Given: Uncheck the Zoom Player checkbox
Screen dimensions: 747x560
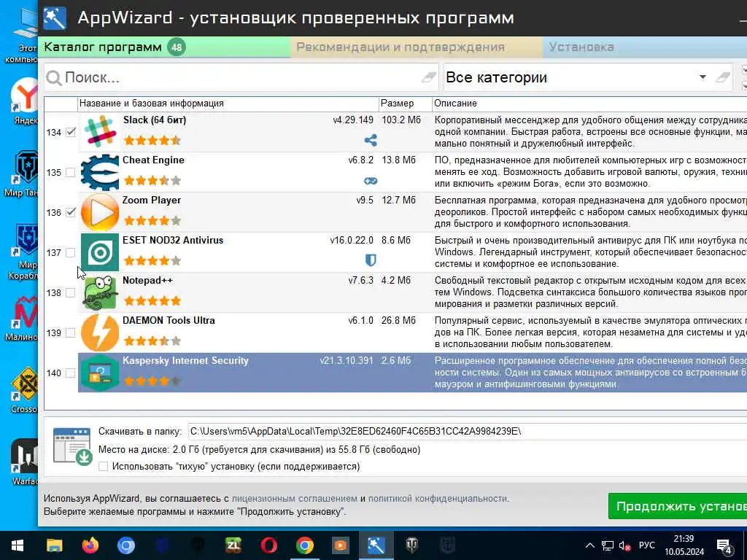Looking at the screenshot, I should [x=71, y=212].
